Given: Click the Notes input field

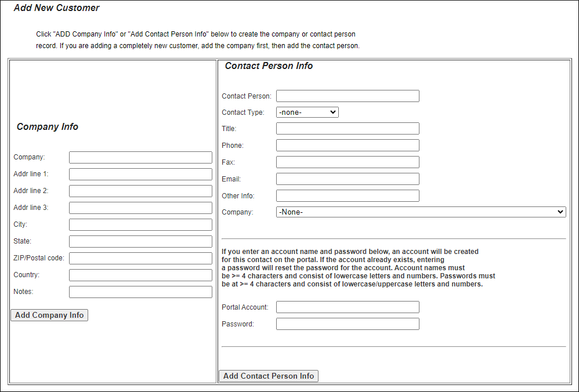Looking at the screenshot, I should (140, 291).
